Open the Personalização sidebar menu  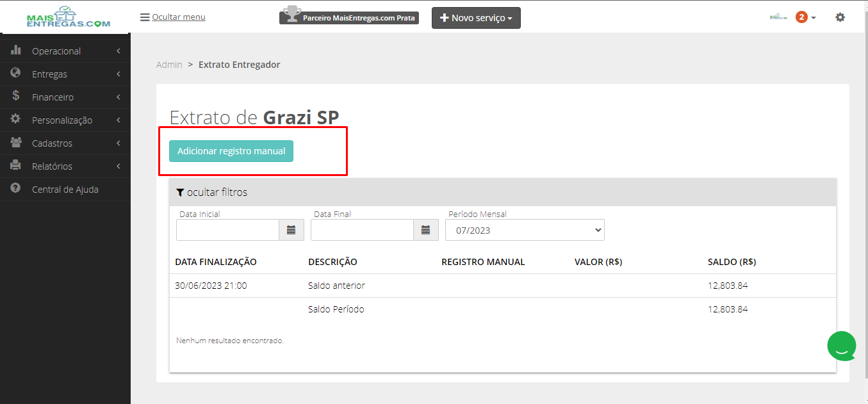[65, 120]
